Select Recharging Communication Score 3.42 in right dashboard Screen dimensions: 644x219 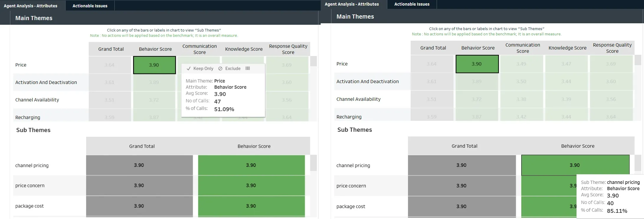pos(522,115)
